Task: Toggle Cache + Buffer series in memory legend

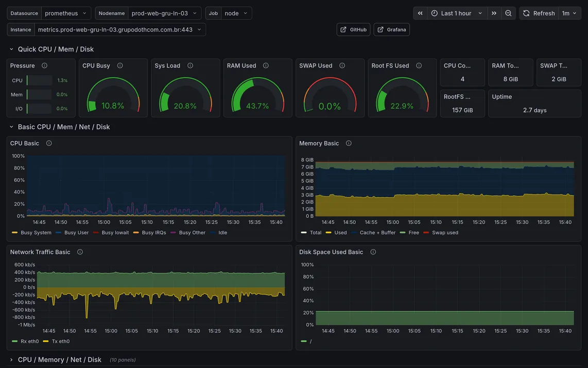Action: coord(373,232)
